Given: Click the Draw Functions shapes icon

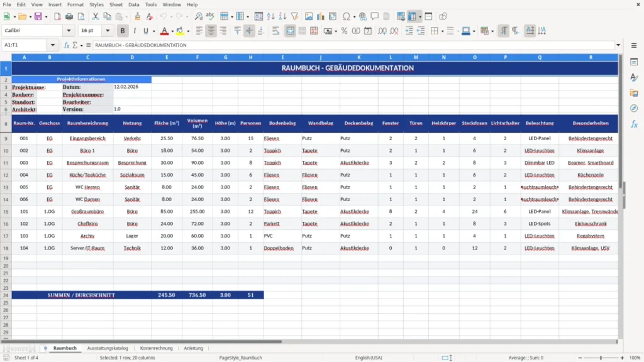Looking at the screenshot, I should tap(443, 16).
